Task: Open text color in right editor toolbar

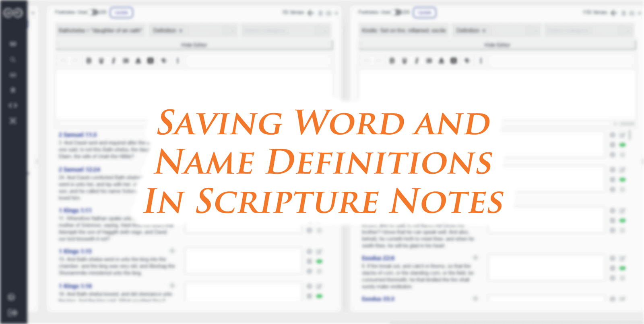Action: pos(441,61)
